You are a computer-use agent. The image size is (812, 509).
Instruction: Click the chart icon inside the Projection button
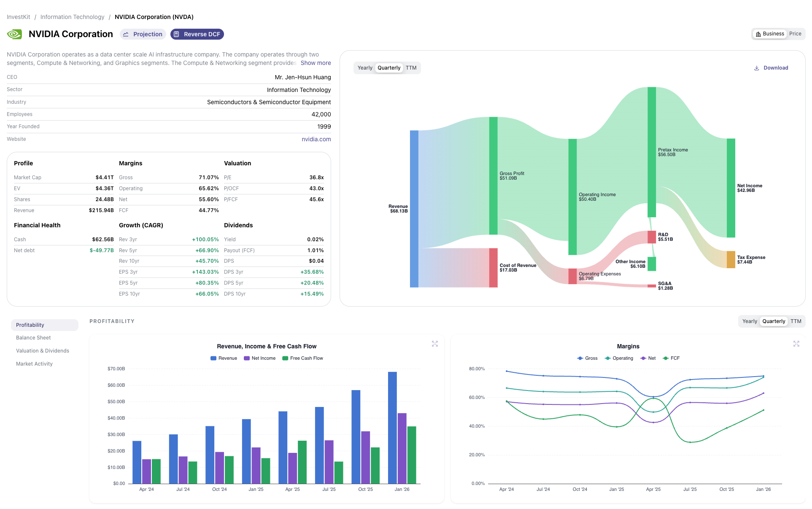(126, 34)
